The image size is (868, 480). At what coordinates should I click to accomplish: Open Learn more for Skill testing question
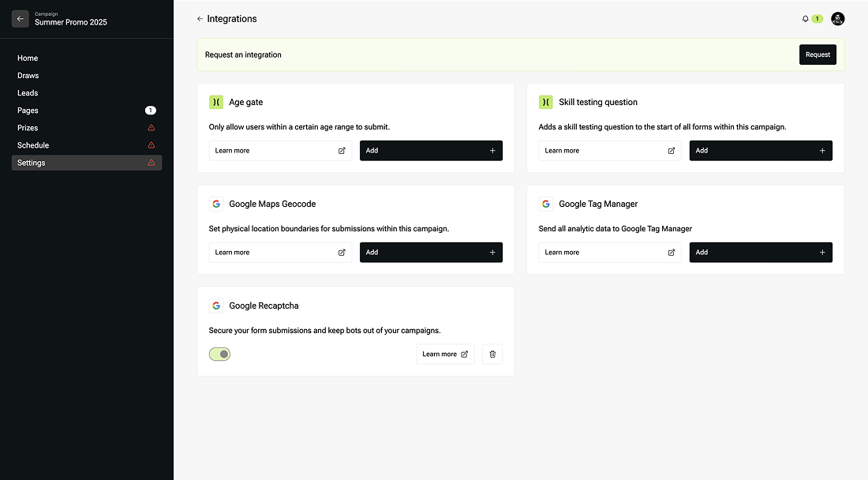pos(610,151)
